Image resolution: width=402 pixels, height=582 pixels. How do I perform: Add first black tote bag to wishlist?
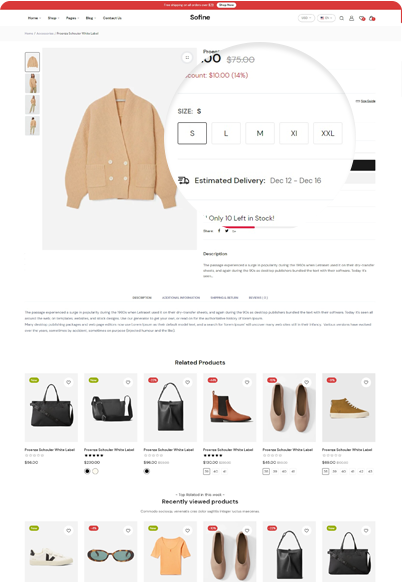pos(69,382)
